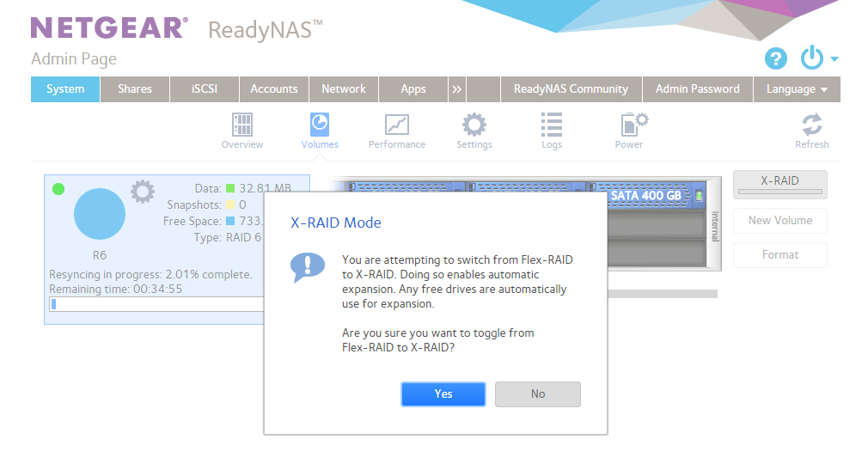Click the power button icon

(x=812, y=57)
